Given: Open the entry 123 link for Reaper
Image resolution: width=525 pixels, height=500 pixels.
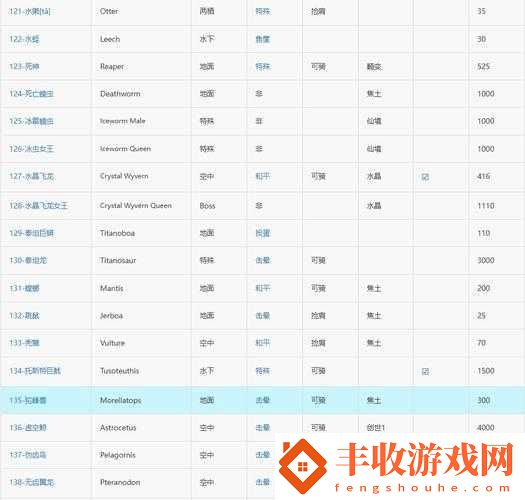Looking at the screenshot, I should (x=24, y=67).
